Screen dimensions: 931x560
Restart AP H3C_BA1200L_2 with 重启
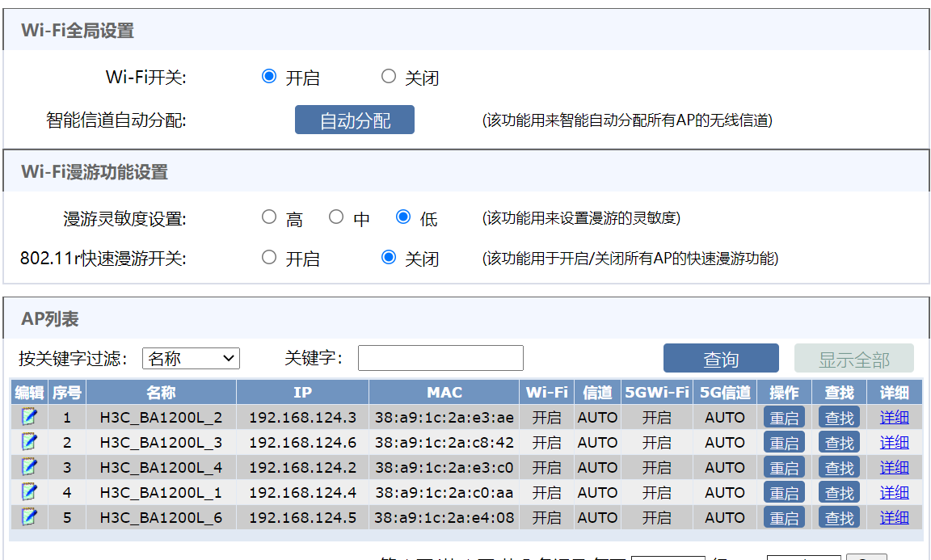point(784,418)
